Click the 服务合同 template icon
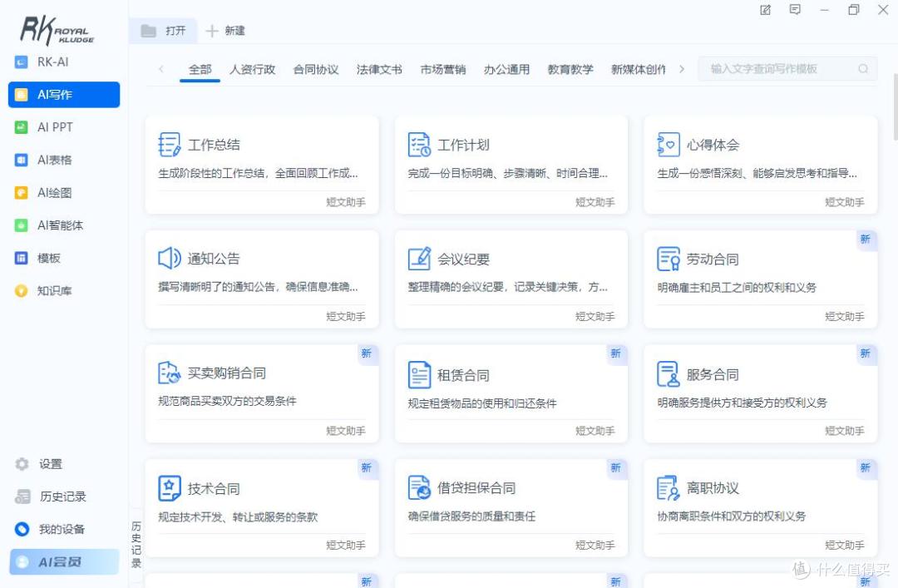This screenshot has height=588, width=898. click(x=669, y=373)
